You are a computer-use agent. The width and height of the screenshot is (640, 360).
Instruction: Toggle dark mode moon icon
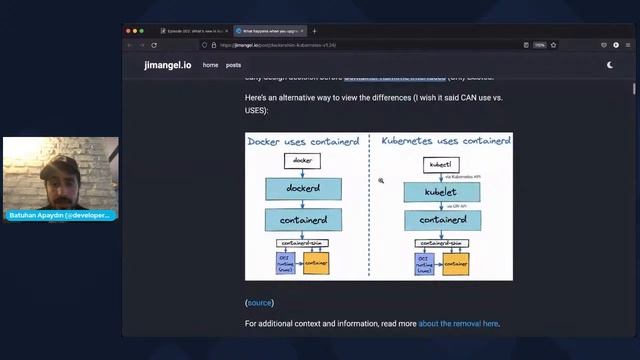coord(610,65)
